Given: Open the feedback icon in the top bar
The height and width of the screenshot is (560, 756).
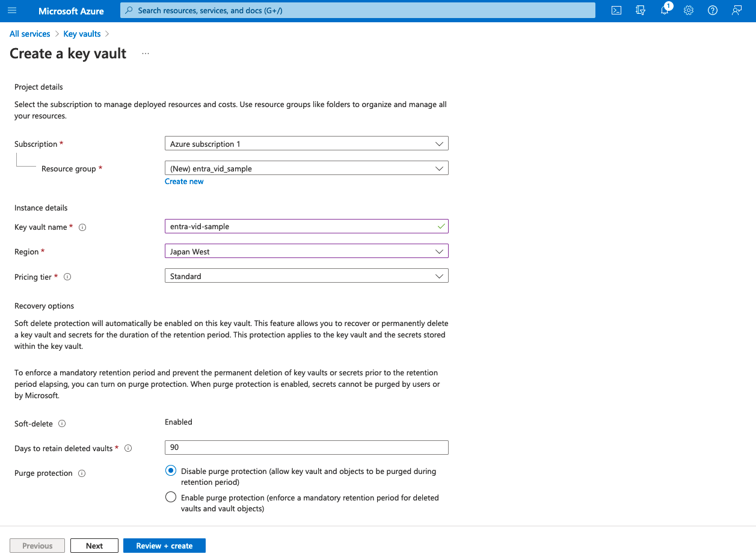Looking at the screenshot, I should tap(737, 11).
